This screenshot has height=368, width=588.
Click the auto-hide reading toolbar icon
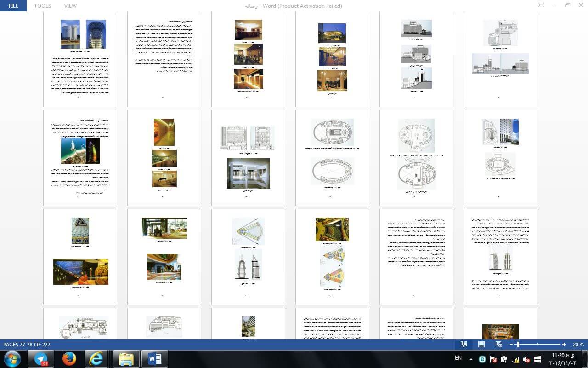pyautogui.click(x=541, y=6)
